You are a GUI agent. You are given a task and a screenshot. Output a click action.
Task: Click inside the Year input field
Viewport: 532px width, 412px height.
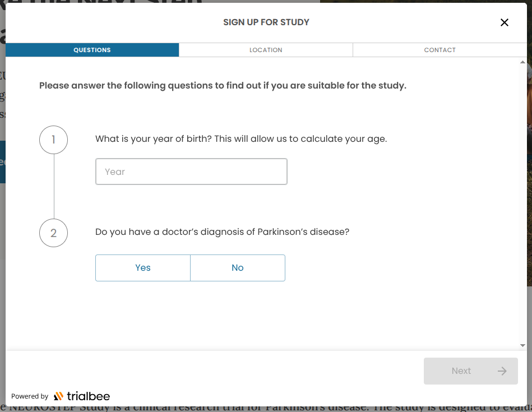[x=191, y=172]
